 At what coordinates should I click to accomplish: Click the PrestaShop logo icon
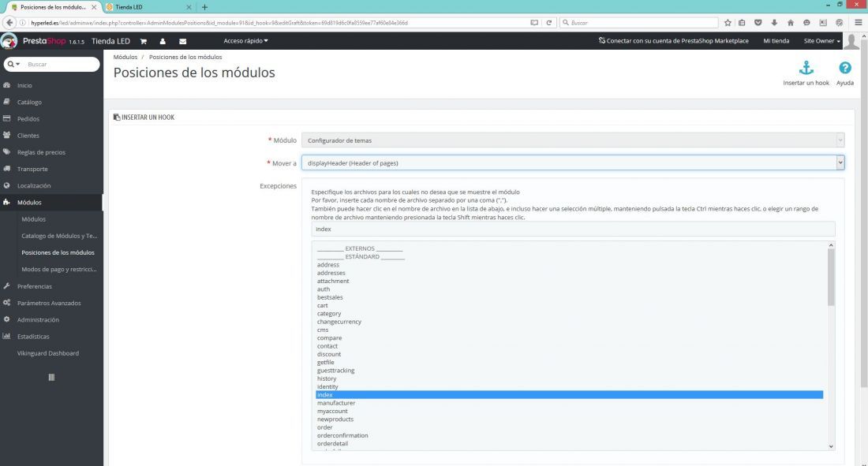[x=9, y=41]
